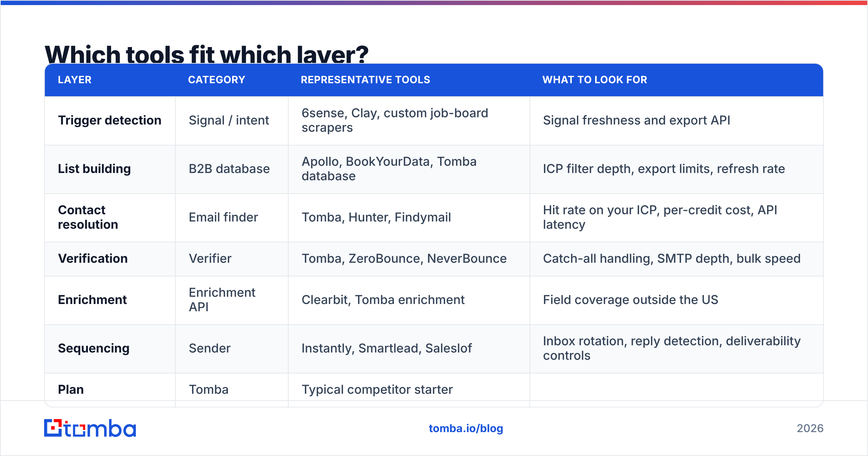
Task: Click the 'Contact resolution' cell
Action: click(x=110, y=218)
